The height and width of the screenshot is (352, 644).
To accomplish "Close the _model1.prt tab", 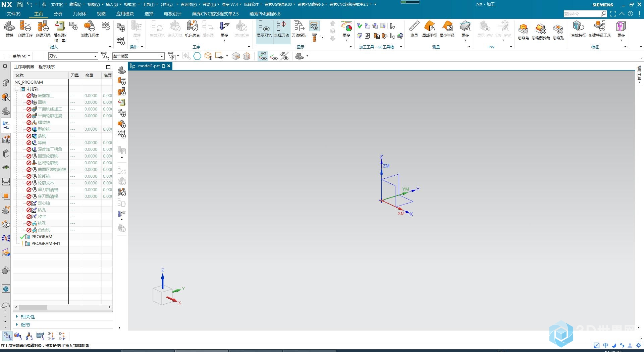I will [169, 66].
